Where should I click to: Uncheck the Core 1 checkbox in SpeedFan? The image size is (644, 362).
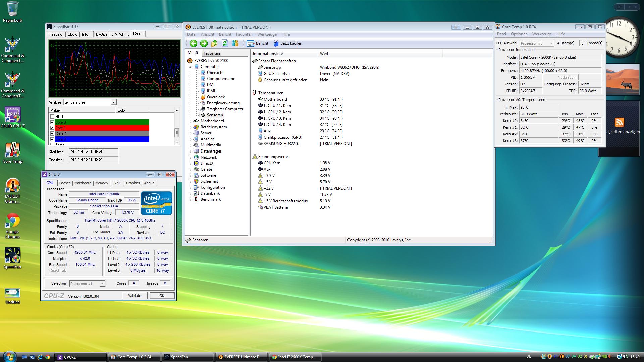click(52, 128)
